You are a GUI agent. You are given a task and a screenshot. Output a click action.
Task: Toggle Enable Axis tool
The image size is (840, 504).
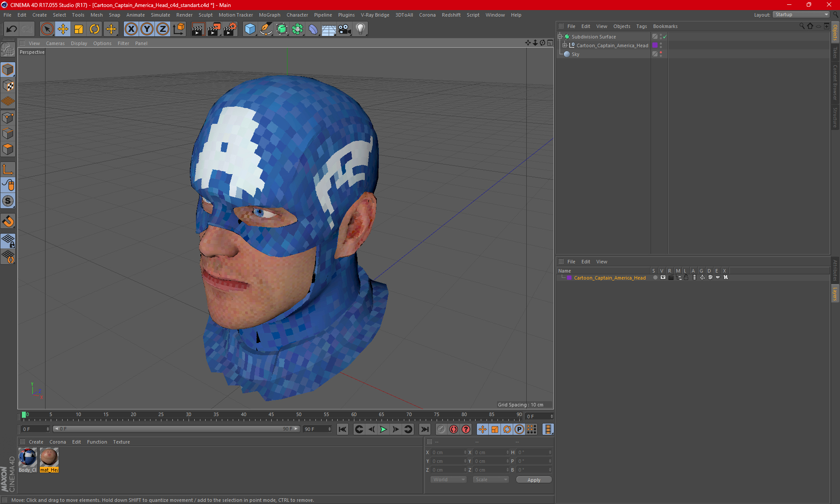(8, 169)
